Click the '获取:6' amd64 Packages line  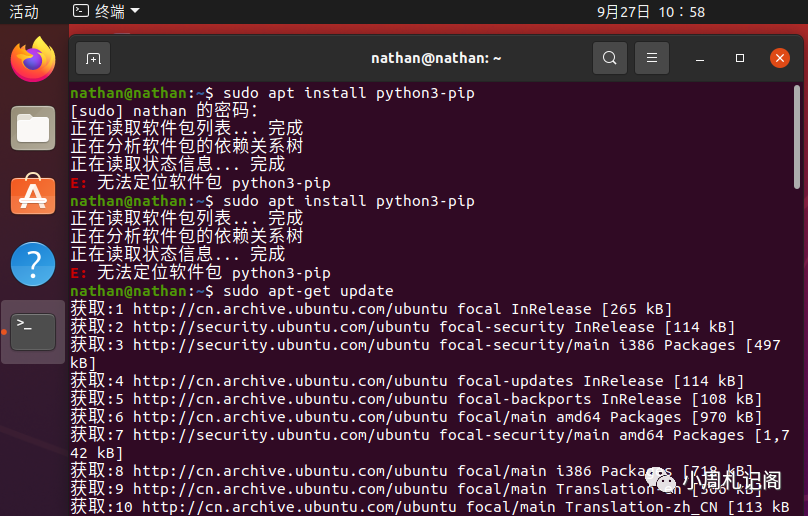tap(416, 418)
